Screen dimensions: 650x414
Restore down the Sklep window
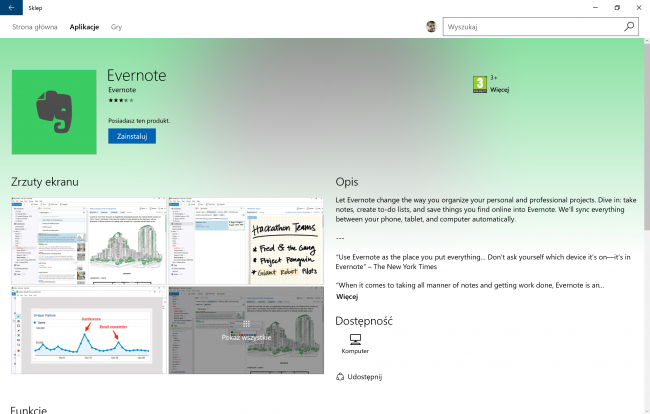click(617, 7)
